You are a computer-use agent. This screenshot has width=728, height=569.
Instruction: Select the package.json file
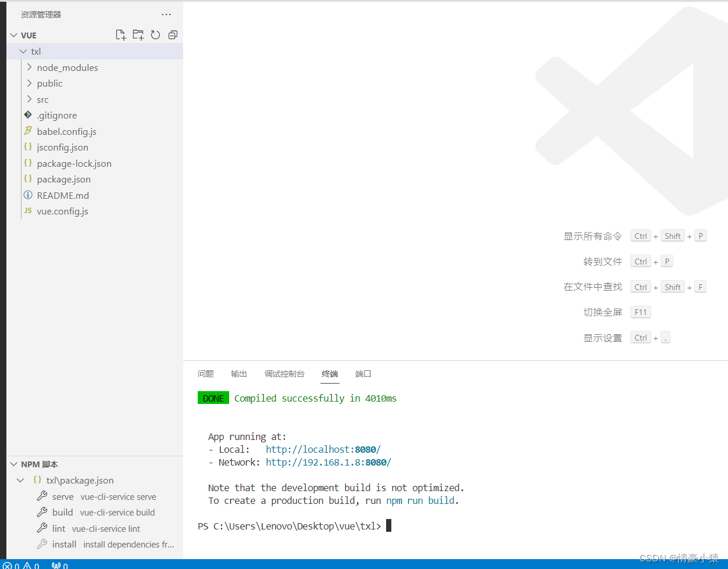point(64,179)
